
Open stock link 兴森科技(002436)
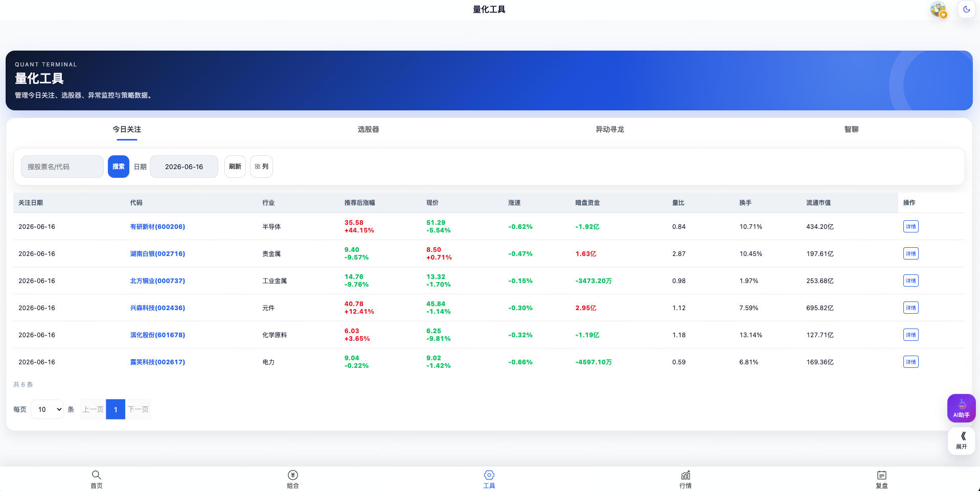tap(157, 308)
